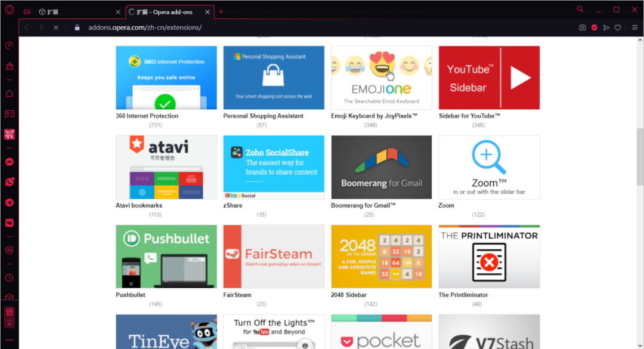This screenshot has width=644, height=349.
Task: Click the scrollbar down arrow
Action: pos(640,345)
